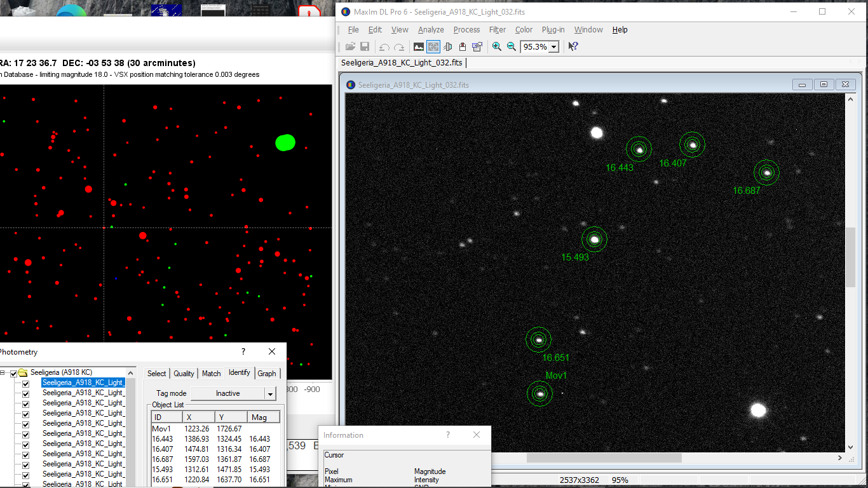Image resolution: width=868 pixels, height=488 pixels.
Task: Switch to the Graph tab
Action: click(267, 374)
